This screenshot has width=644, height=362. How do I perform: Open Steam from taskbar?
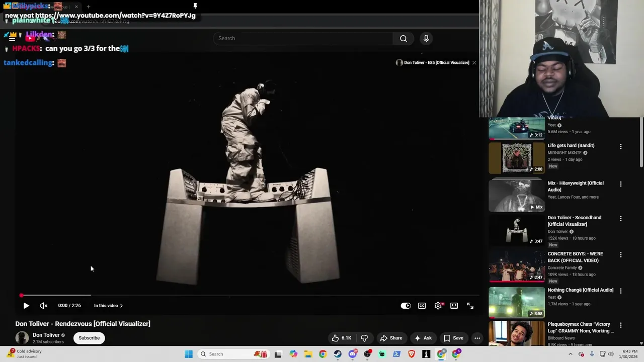tap(338, 354)
